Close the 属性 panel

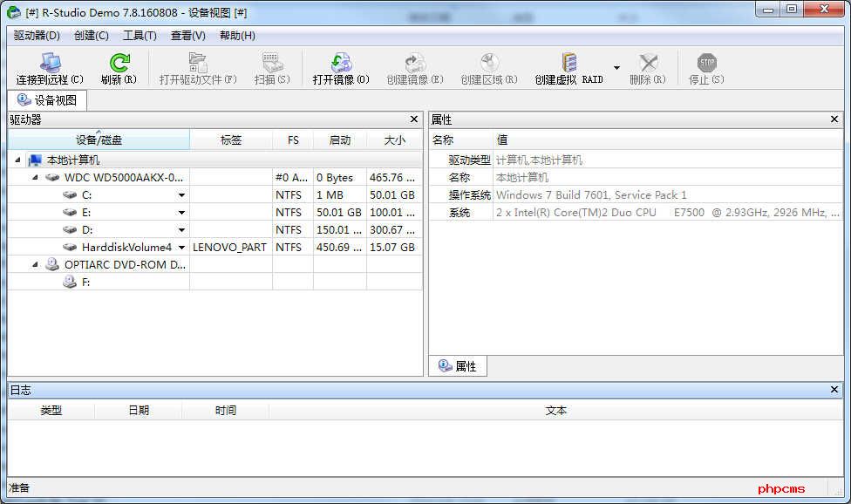click(x=834, y=119)
